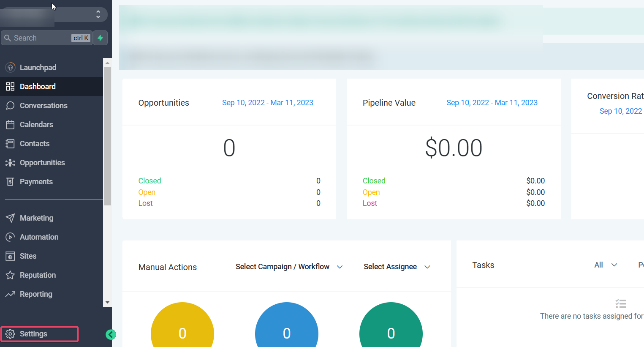Click the ctrl K shortcut badge
The height and width of the screenshot is (347, 644).
coord(81,38)
